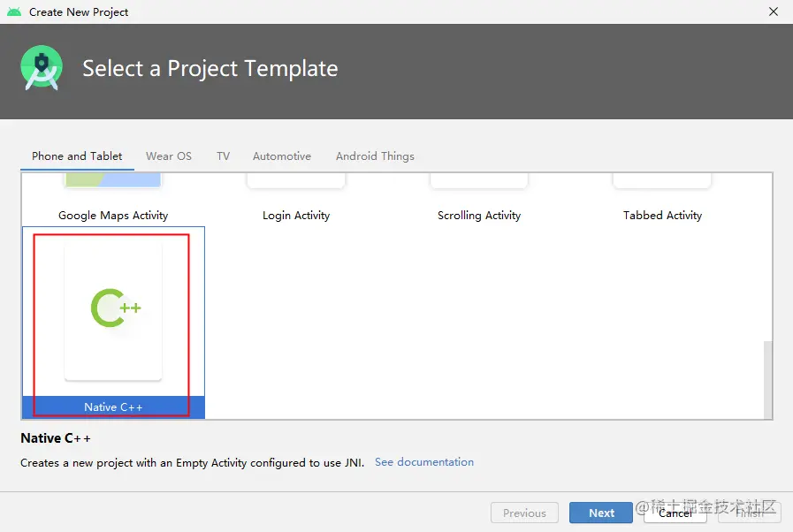Click the Cancel button
The image size is (793, 532).
tap(675, 513)
